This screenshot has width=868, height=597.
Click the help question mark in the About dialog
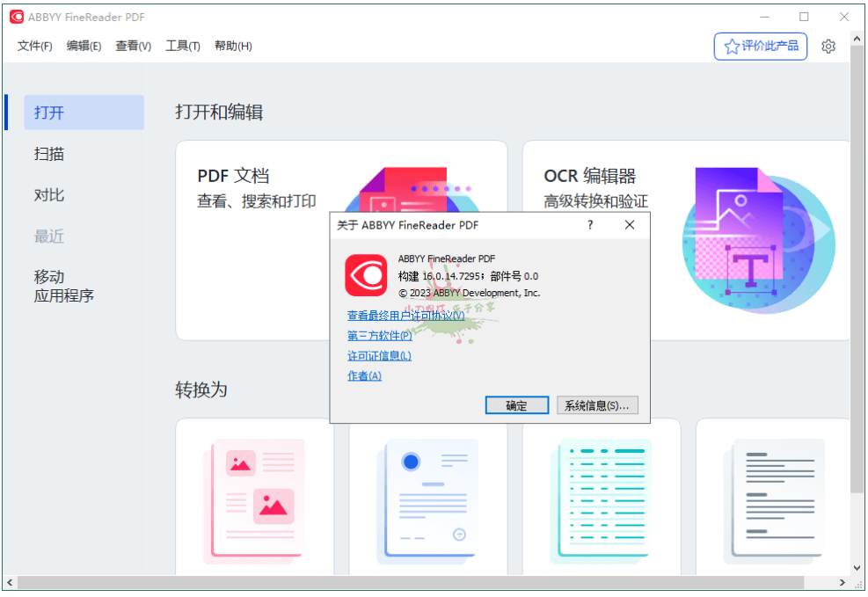[x=589, y=224]
